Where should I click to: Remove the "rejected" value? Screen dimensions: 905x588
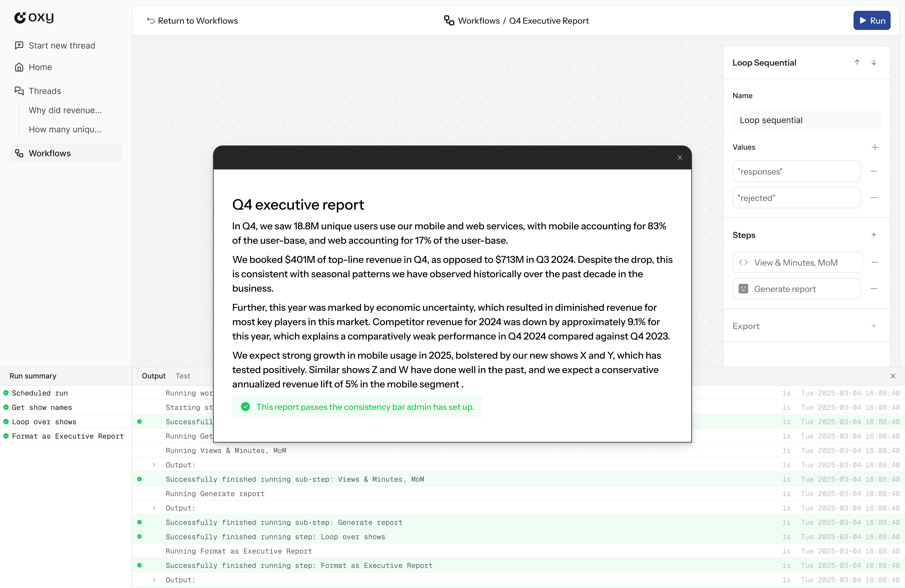pos(874,198)
